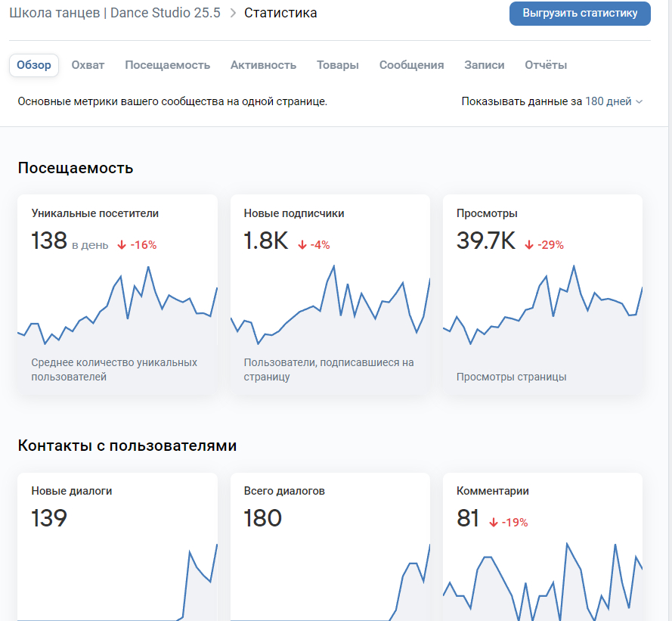672x621 pixels.
Task: Click the chevron next to 180 дней
Action: [x=639, y=102]
